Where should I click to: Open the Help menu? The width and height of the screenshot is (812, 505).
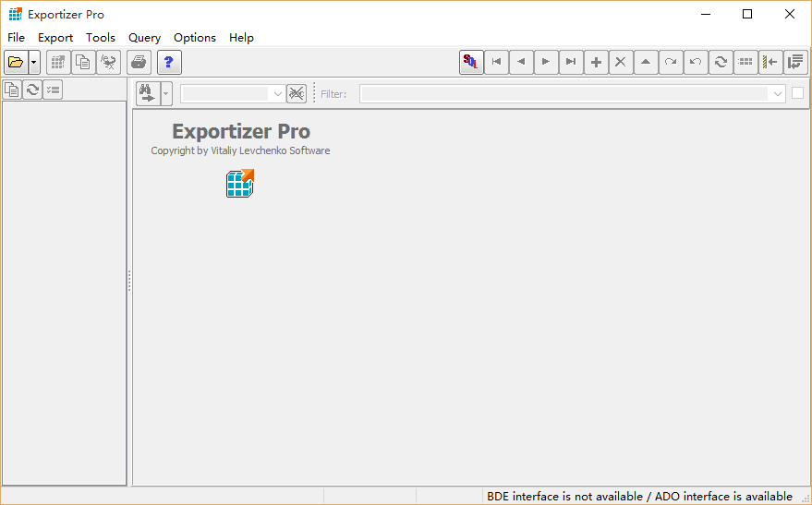[x=241, y=38]
